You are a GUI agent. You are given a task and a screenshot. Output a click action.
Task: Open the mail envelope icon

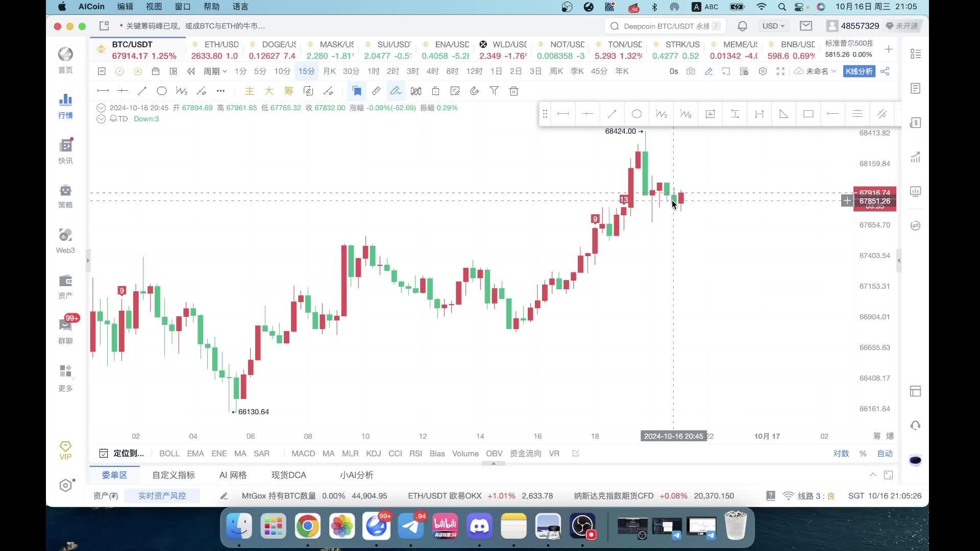[806, 26]
